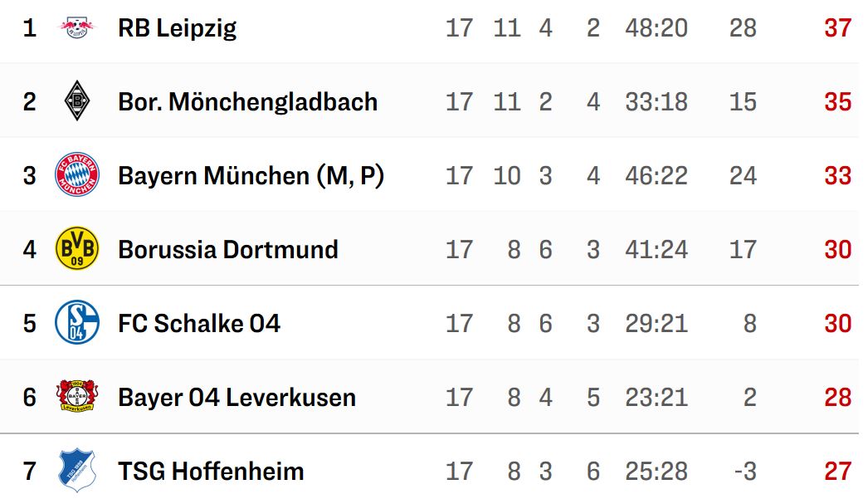
Task: Click the RB Leipzig club logo
Action: coord(77,27)
